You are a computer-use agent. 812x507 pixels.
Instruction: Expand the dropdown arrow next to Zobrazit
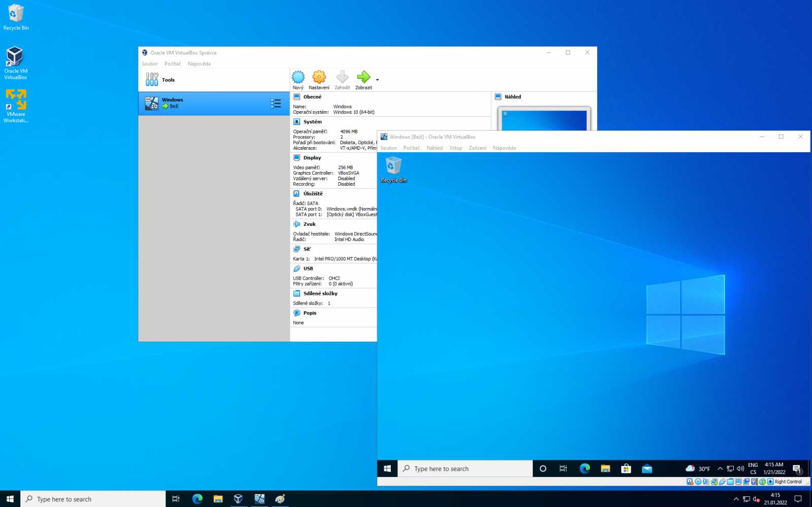(x=377, y=80)
